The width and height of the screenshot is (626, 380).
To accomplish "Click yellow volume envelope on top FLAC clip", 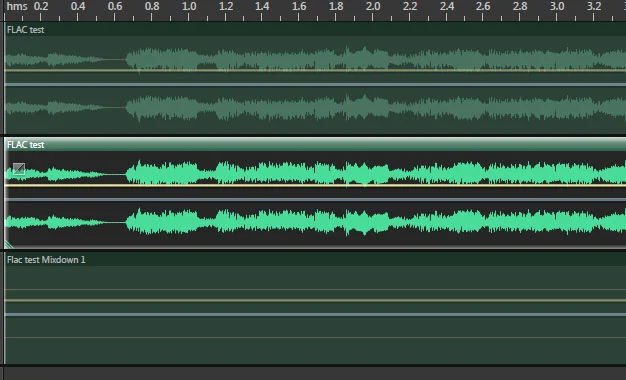I will coord(315,71).
